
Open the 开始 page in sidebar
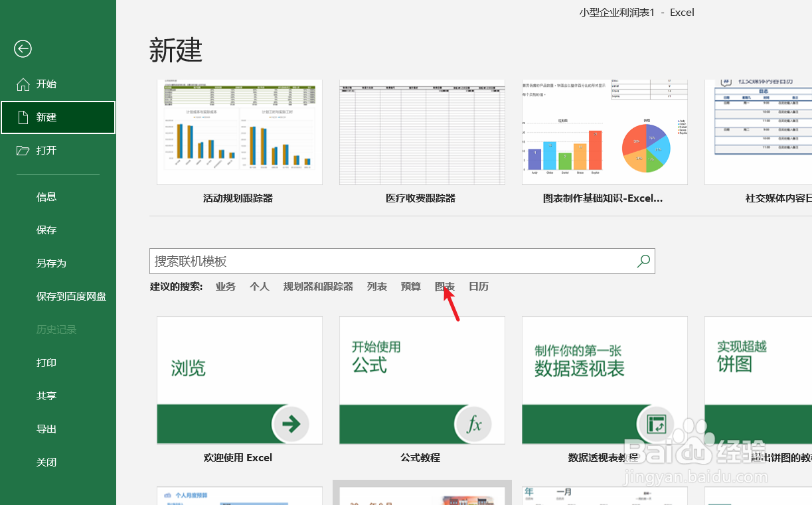tap(58, 84)
